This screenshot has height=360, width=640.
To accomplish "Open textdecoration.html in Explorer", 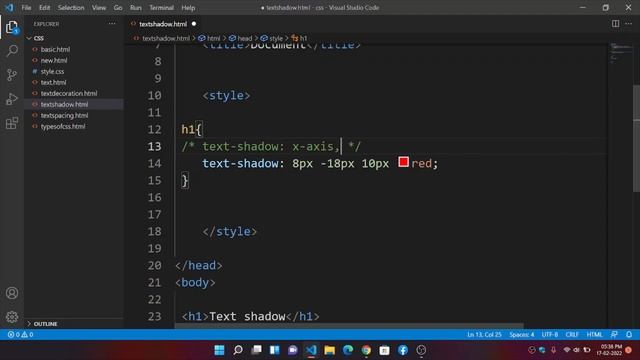I will click(69, 93).
